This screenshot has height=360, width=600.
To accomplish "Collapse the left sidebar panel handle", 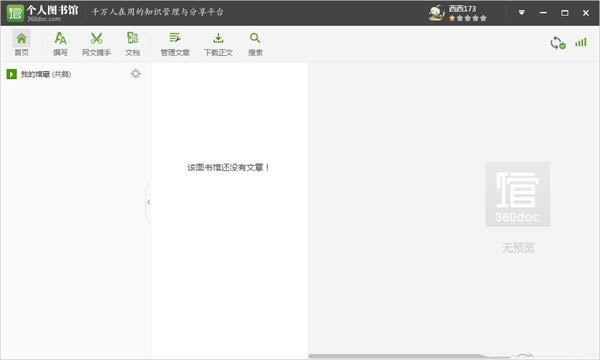I will [148, 202].
